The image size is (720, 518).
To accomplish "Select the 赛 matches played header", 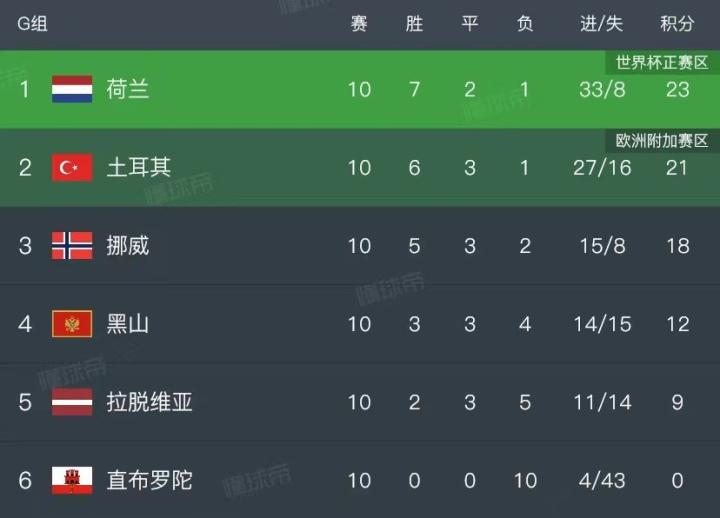I will [x=359, y=24].
